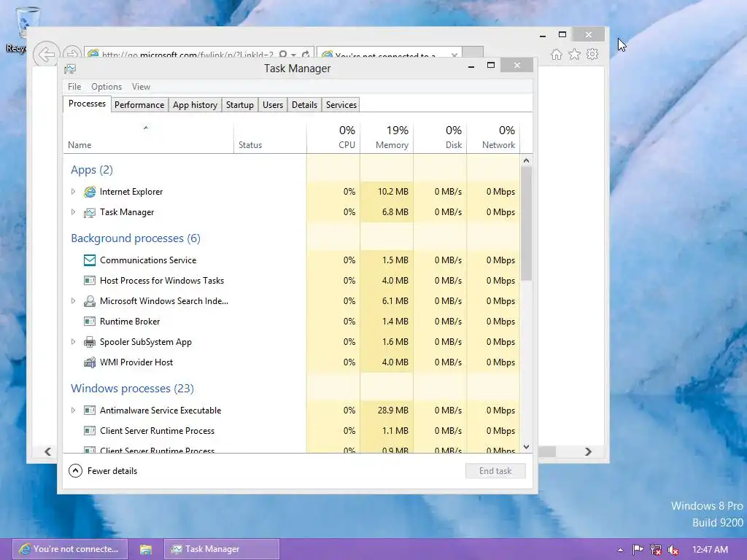Screen dimensions: 747x560
Task: Click refresh icon in Internet Explorer address bar
Action: tap(306, 54)
